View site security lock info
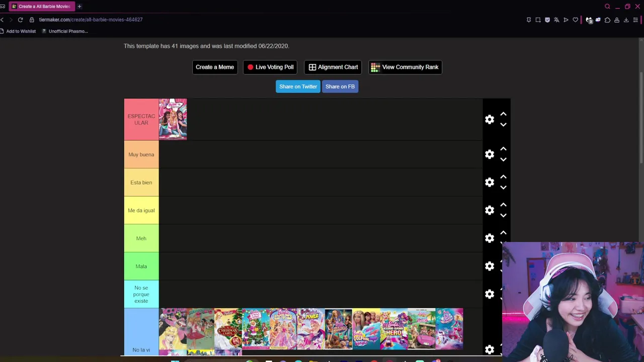This screenshot has height=362, width=644. coord(32,20)
